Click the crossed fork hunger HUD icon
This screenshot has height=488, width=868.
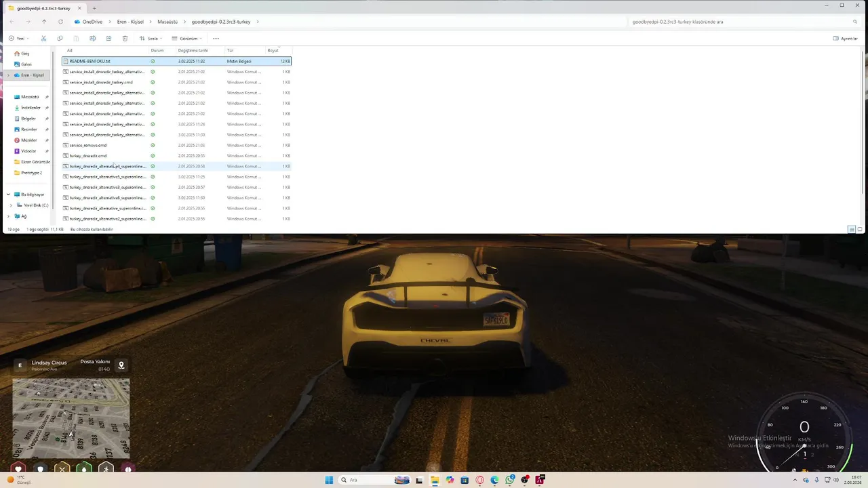pyautogui.click(x=62, y=468)
